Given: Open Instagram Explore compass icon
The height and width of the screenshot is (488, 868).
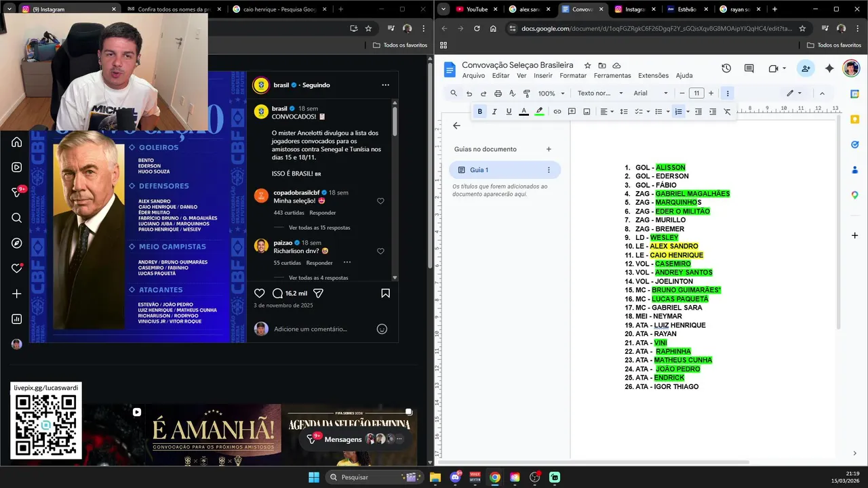Looking at the screenshot, I should [x=17, y=243].
